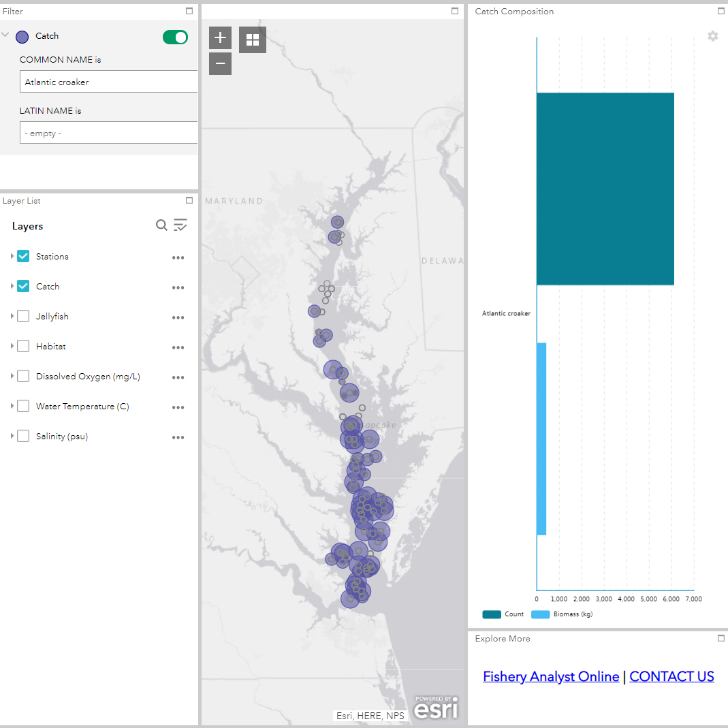728x728 pixels.
Task: Open the layer list filter options icon
Action: click(180, 225)
